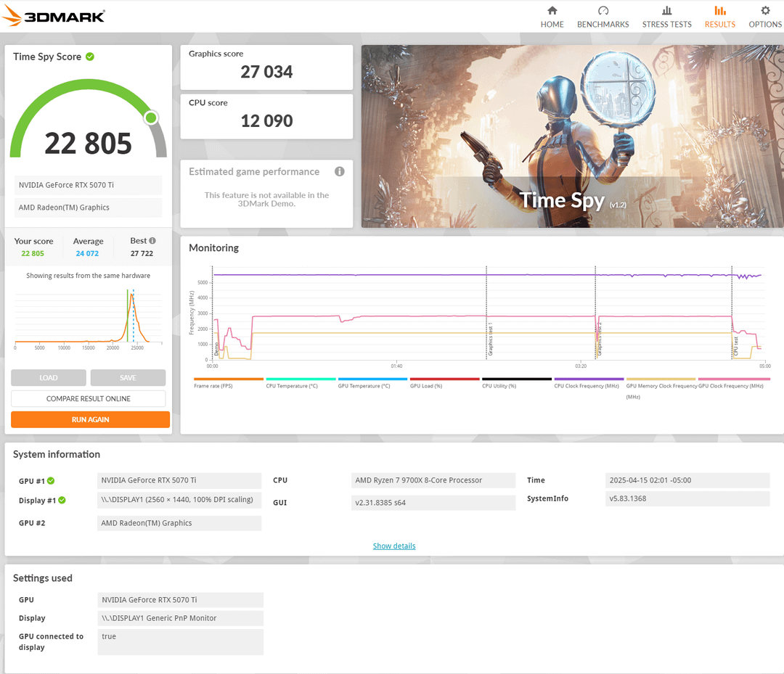Click the Results bar-chart icon
Image resolution: width=784 pixels, height=674 pixels.
click(720, 10)
